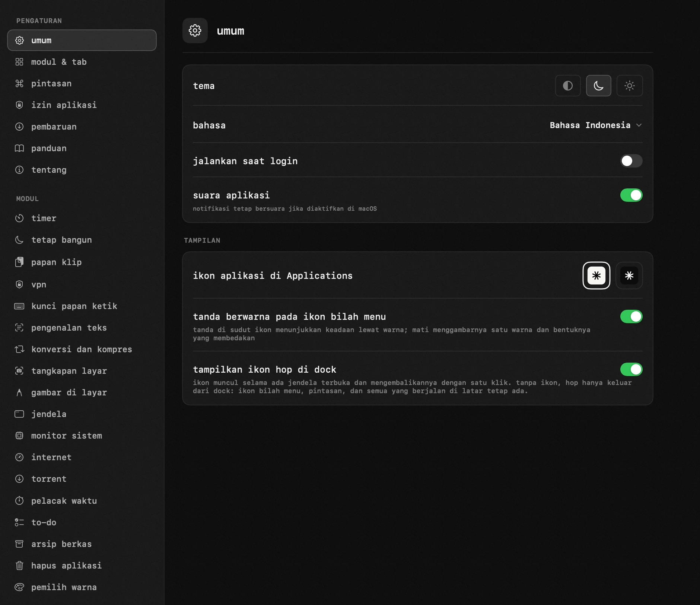Open the torrent download icon
The width and height of the screenshot is (700, 605).
[19, 479]
